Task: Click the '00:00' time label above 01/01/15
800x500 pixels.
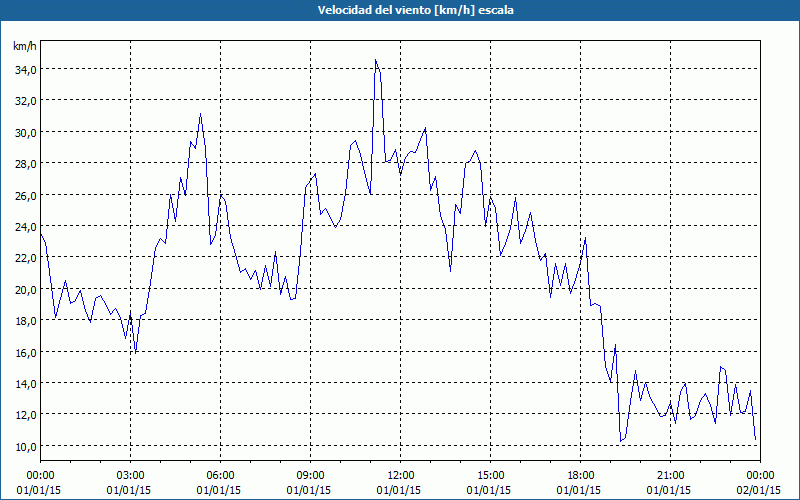Action: 40,476
